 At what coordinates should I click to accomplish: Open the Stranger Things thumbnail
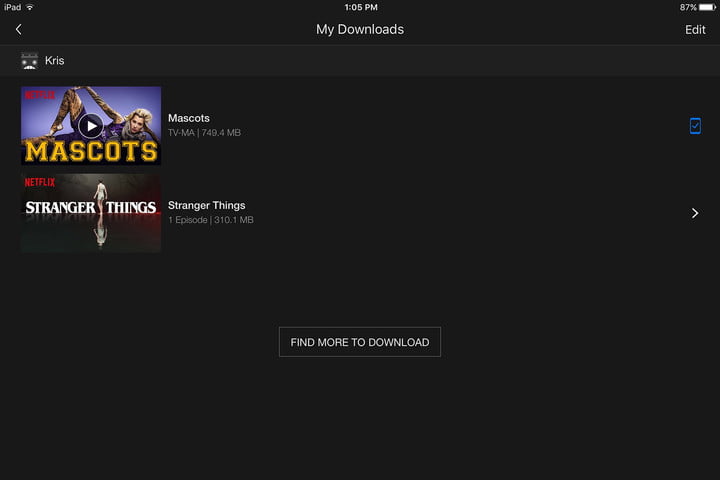pos(91,213)
